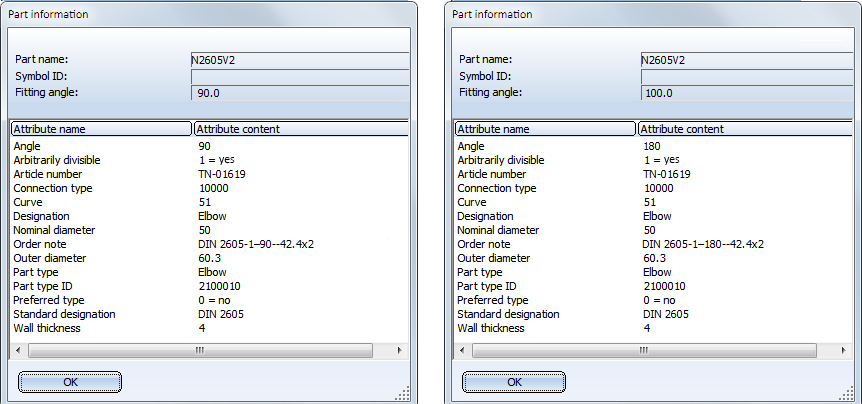Viewport: 862px width, 404px height.
Task: Click OK in the fitting angle 90.0 dialog
Action: [70, 382]
